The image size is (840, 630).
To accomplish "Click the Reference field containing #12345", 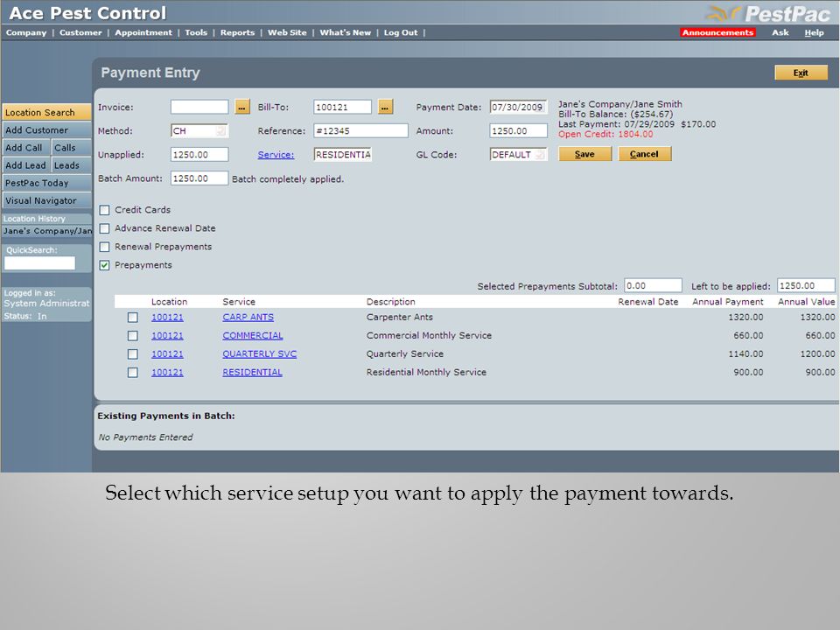I will (360, 130).
